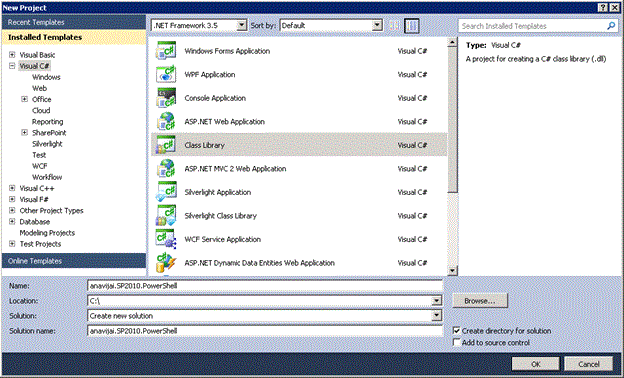
Task: Click the Browse... button
Action: pos(480,301)
